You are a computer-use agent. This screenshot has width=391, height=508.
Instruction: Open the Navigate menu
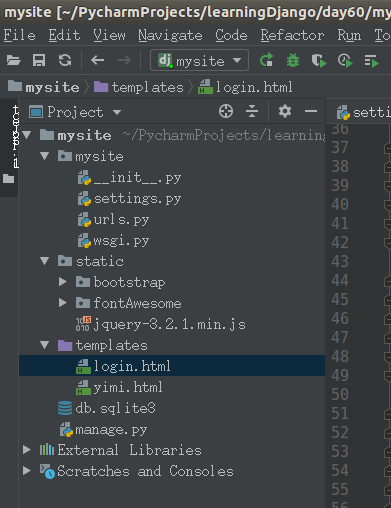tap(170, 35)
